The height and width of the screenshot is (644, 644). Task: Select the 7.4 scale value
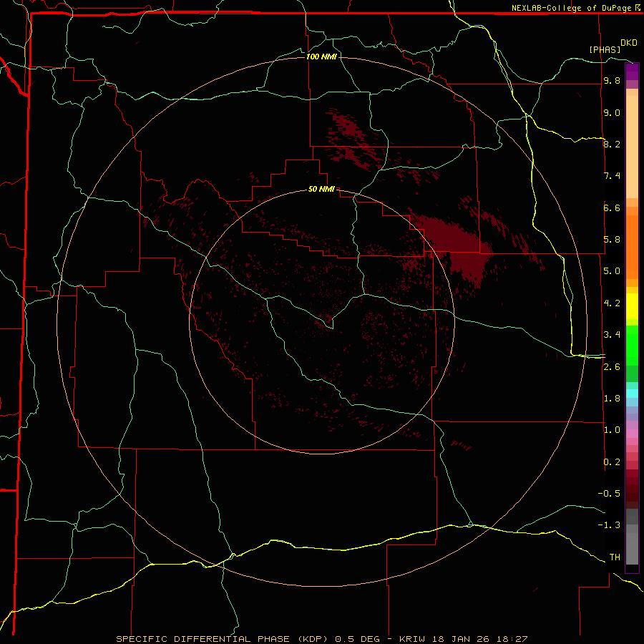tap(612, 176)
